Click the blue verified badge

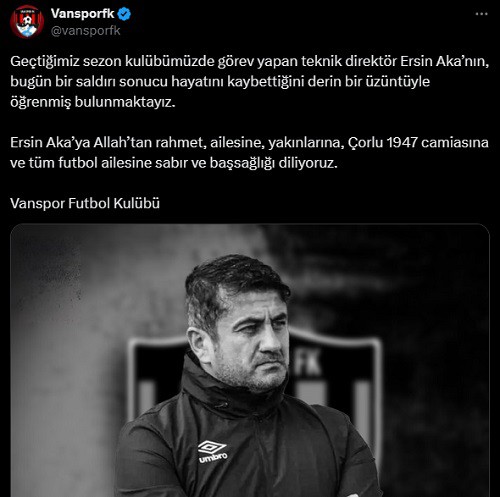124,14
